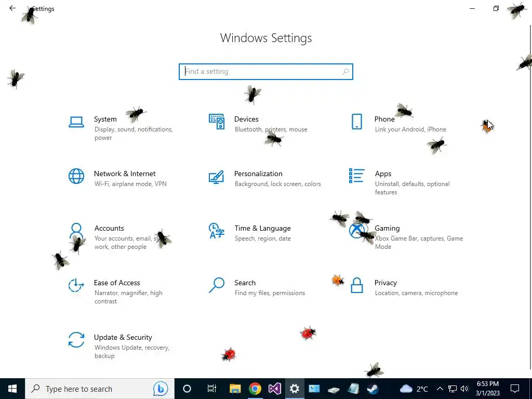Open the Personalization title link
Viewport: 532px width, 399px height.
click(258, 174)
